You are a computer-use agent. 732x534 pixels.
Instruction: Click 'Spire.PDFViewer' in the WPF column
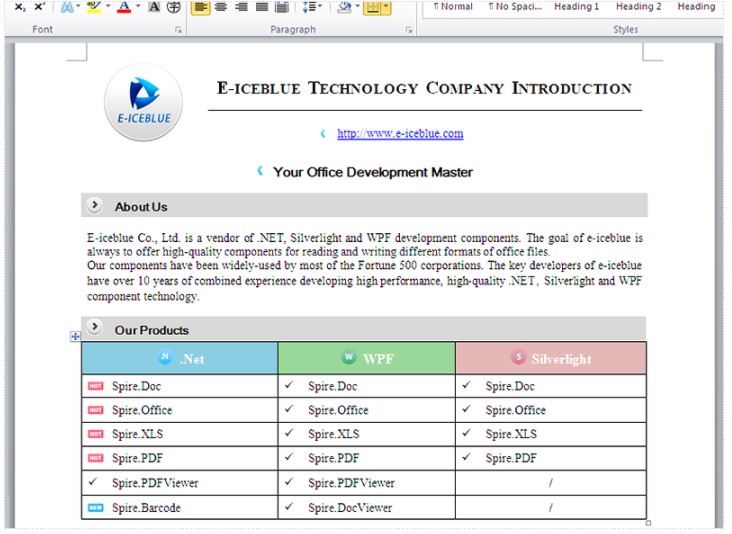coord(352,483)
